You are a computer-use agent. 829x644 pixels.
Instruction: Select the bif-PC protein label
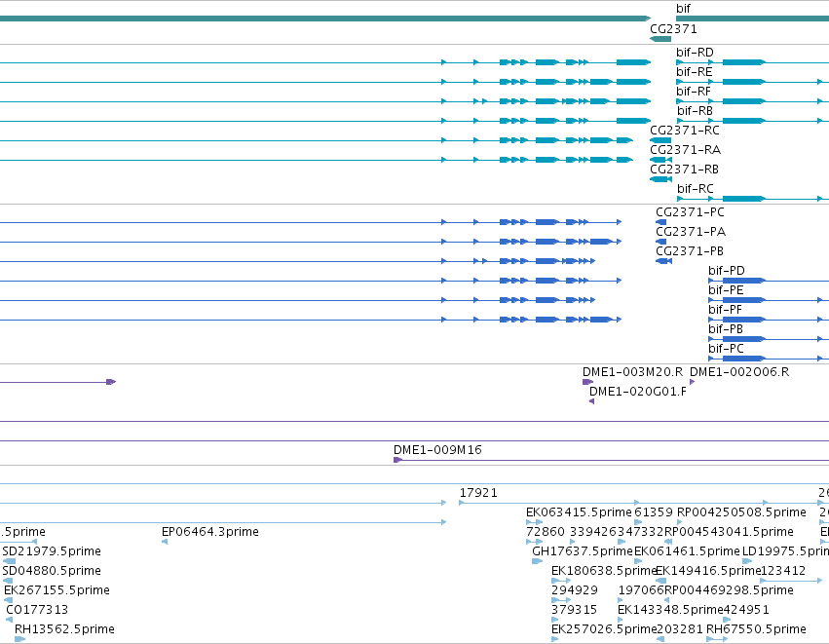(x=726, y=350)
